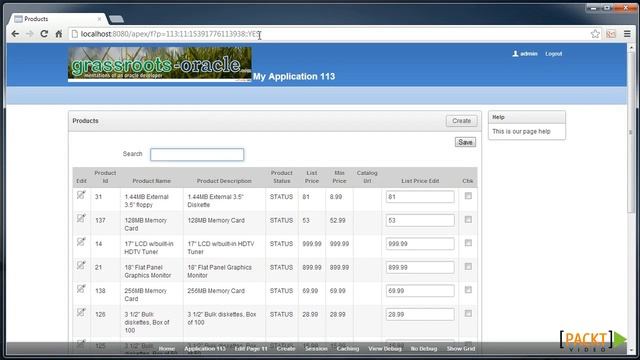Viewport: 640px width, 360px height.
Task: Click Session in the developer toolbar
Action: click(x=316, y=349)
